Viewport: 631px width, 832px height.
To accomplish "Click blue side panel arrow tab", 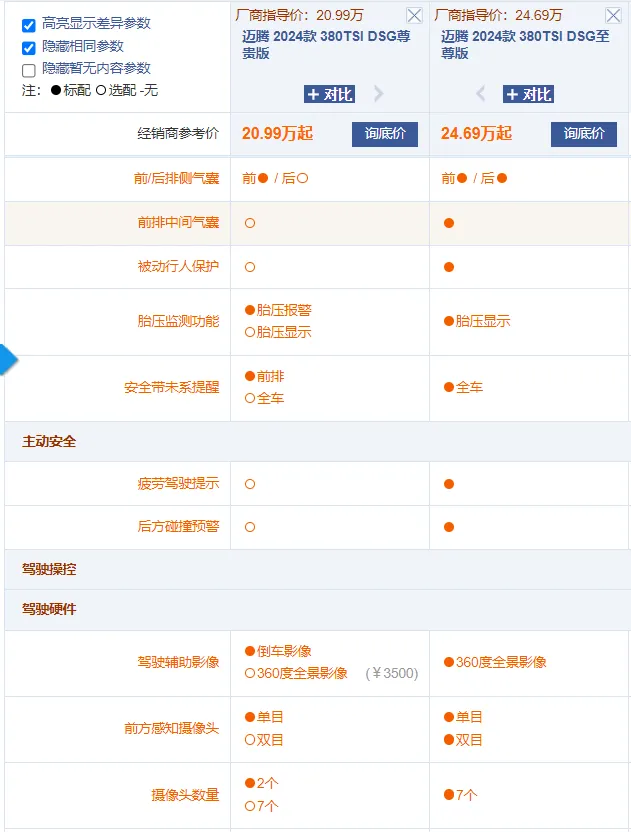I will pyautogui.click(x=8, y=360).
